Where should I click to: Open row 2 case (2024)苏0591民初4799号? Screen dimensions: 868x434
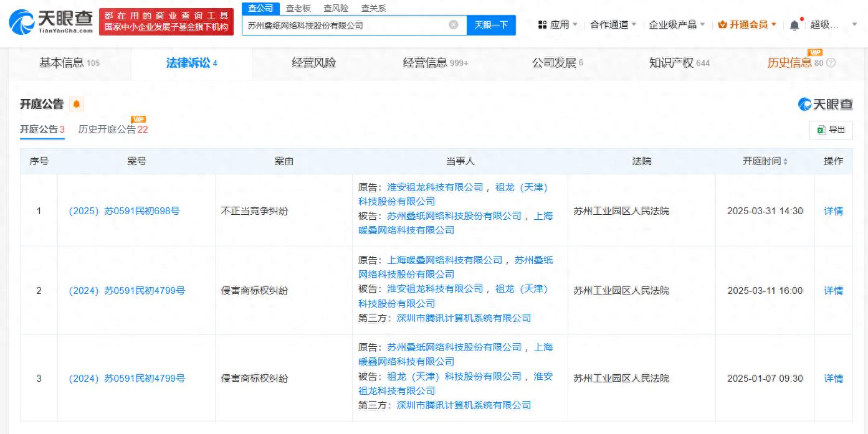tap(126, 291)
